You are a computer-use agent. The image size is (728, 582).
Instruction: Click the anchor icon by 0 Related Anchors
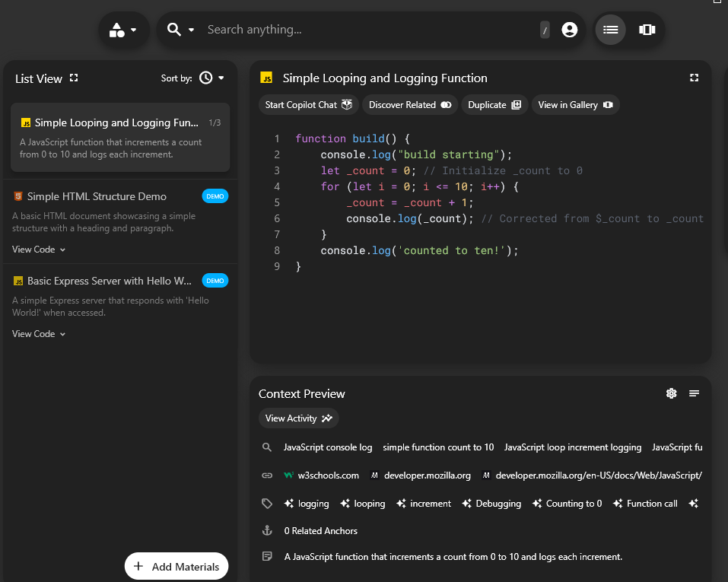(x=267, y=531)
